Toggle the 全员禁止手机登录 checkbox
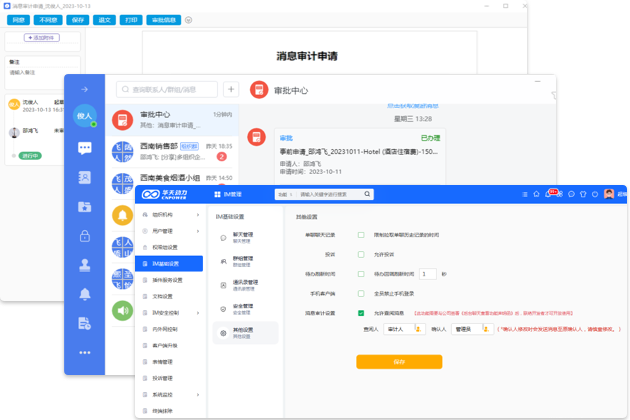630x420 pixels. [361, 293]
